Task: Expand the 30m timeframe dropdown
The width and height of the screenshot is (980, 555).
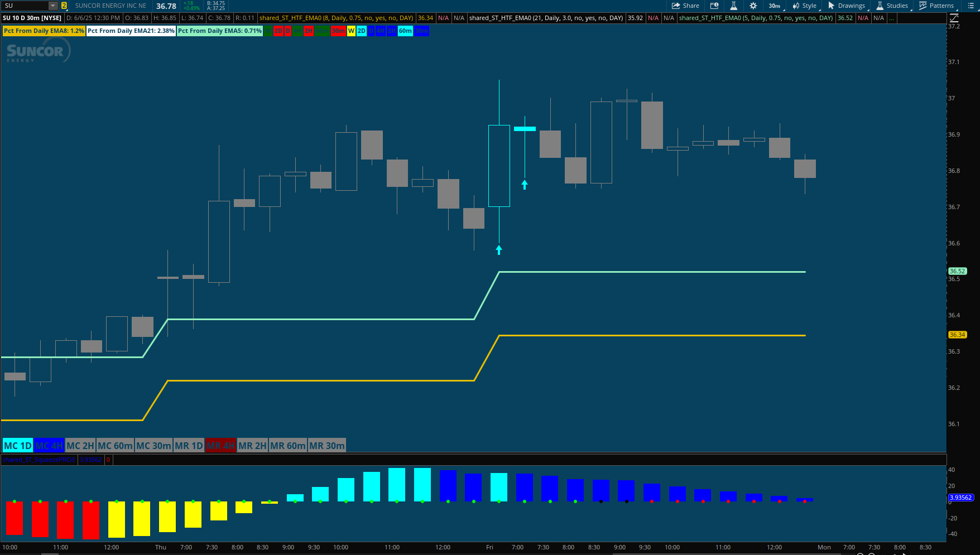Action: (x=775, y=6)
